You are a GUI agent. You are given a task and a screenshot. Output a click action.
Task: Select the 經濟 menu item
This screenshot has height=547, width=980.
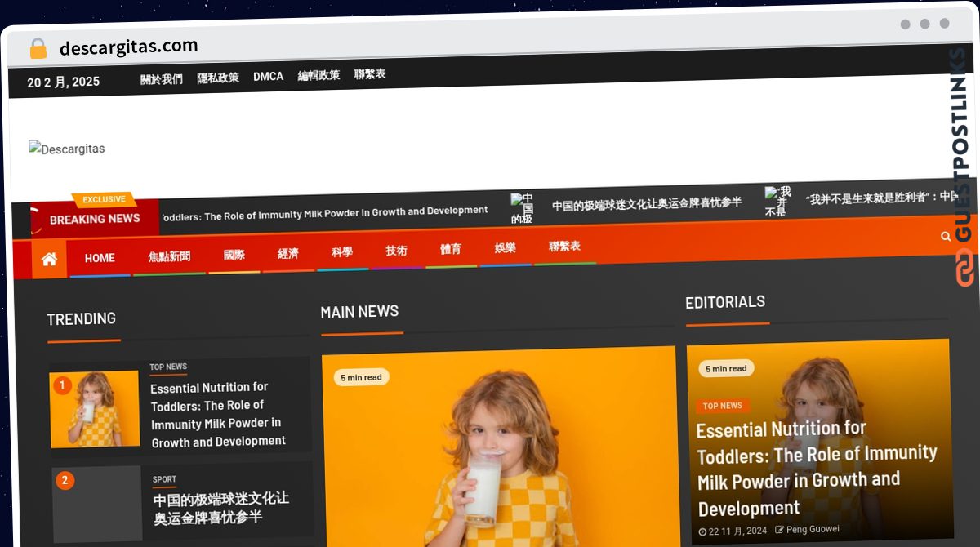tap(287, 254)
